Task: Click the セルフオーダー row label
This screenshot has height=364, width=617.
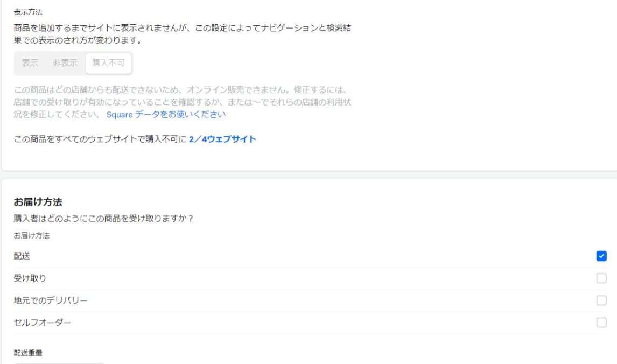Action: [x=42, y=323]
